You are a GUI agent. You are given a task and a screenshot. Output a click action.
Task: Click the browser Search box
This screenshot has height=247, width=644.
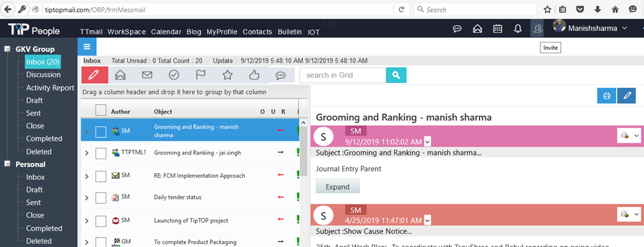tap(475, 9)
